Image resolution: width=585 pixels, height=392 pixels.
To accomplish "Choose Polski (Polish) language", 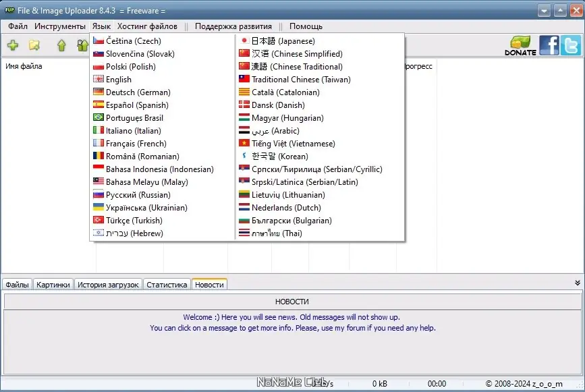I will pyautogui.click(x=163, y=67).
